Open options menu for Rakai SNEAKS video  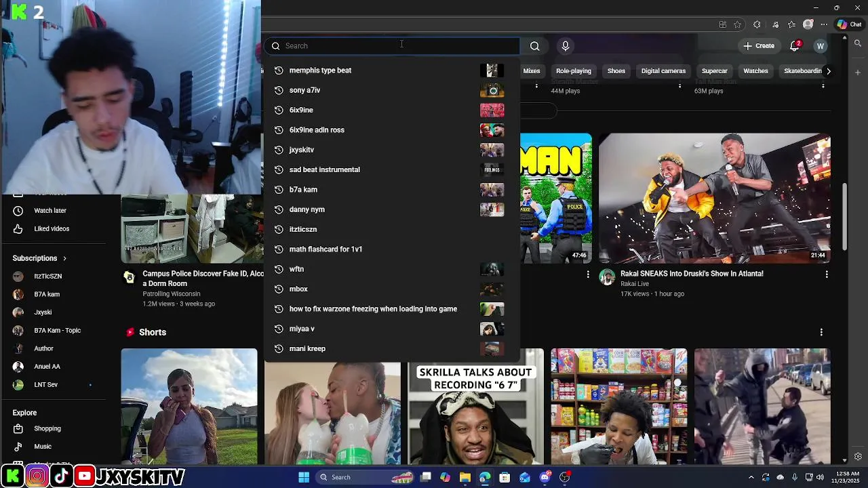[826, 274]
